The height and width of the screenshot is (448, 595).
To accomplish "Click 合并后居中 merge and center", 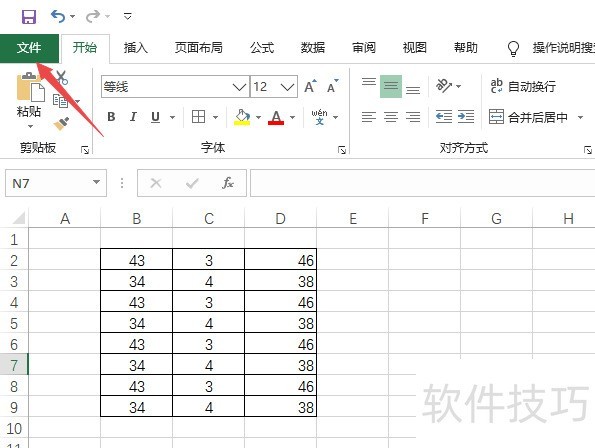I will pyautogui.click(x=529, y=117).
